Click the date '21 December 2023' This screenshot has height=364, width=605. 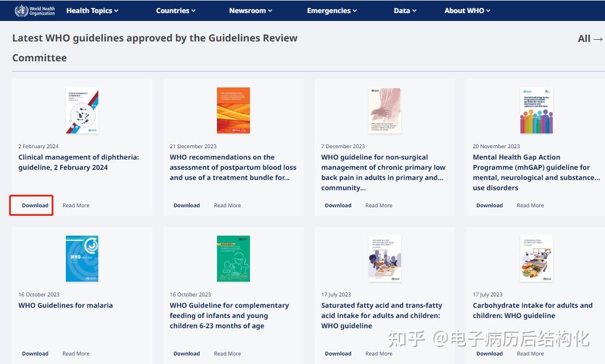(x=193, y=146)
